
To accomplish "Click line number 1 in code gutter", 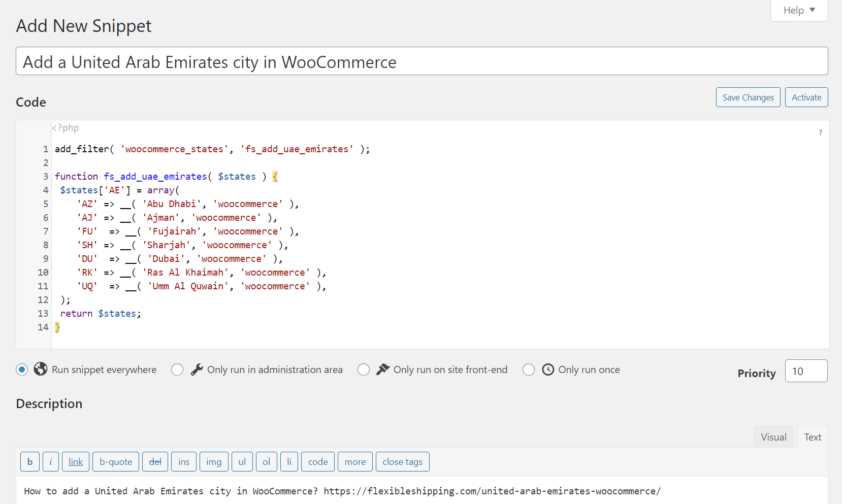I will tap(46, 149).
